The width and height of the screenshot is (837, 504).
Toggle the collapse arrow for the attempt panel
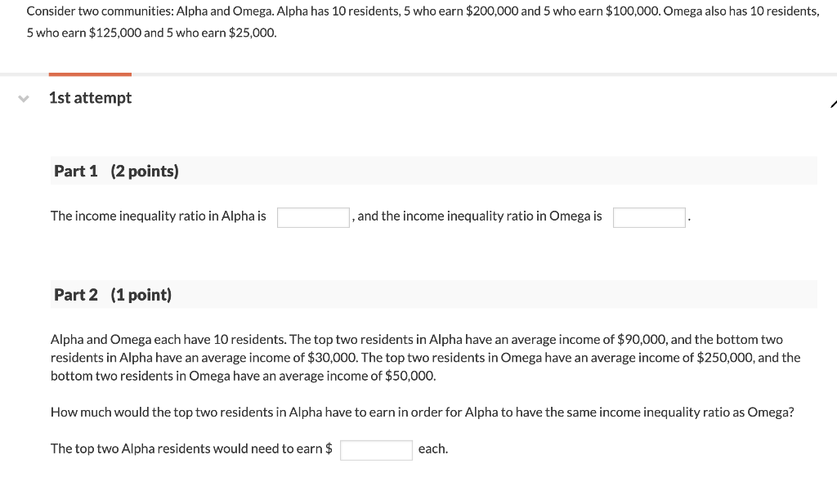point(24,99)
